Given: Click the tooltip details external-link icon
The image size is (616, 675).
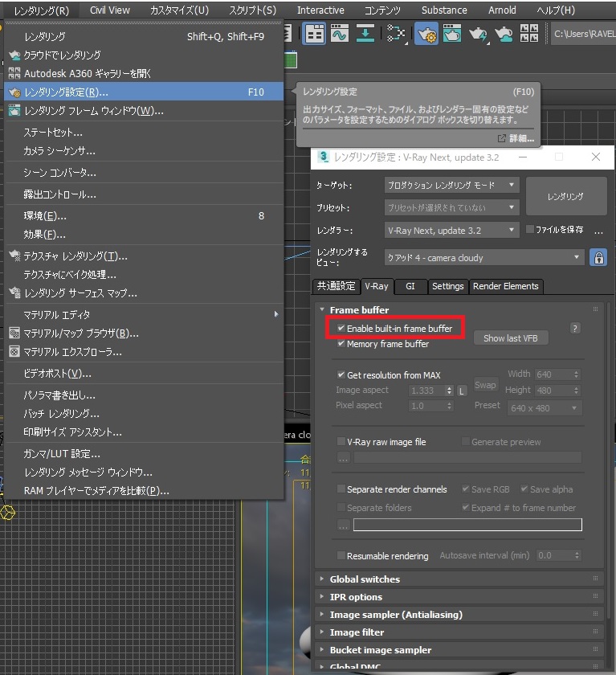Looking at the screenshot, I should pyautogui.click(x=502, y=138).
